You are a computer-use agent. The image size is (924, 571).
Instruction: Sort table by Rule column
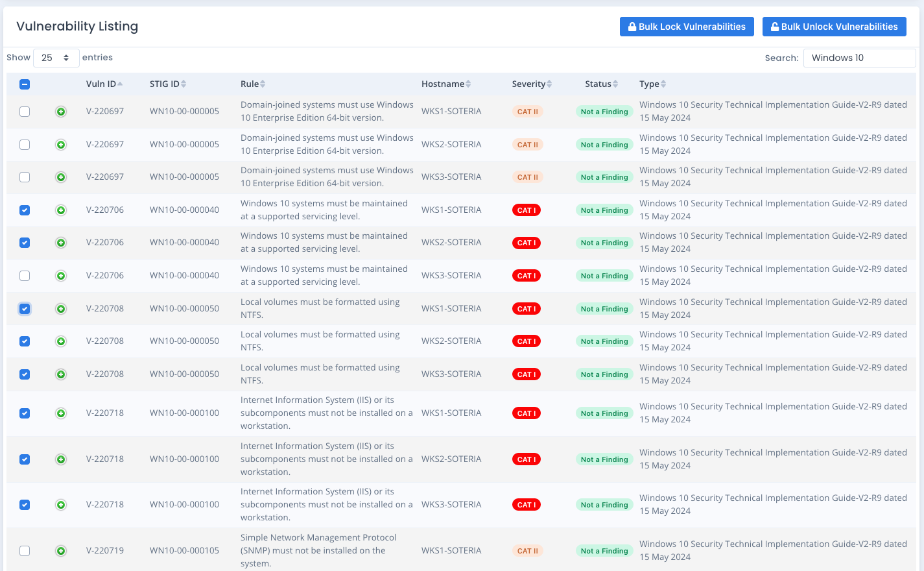pos(253,84)
